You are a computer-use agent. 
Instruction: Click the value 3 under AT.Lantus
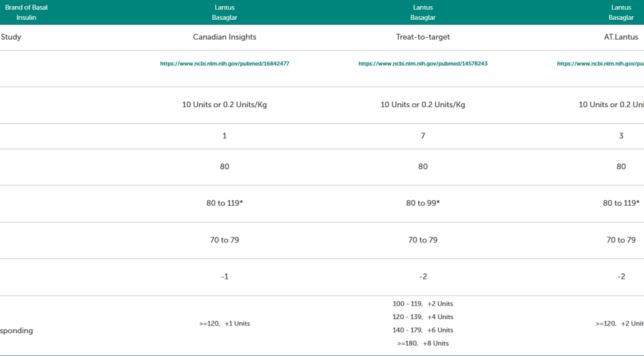pos(621,136)
